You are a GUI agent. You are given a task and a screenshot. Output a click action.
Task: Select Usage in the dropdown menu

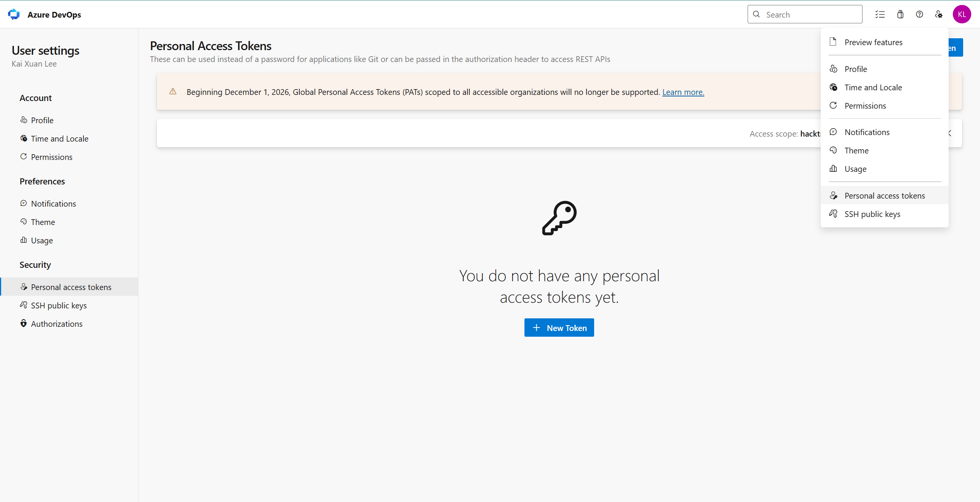pyautogui.click(x=885, y=169)
